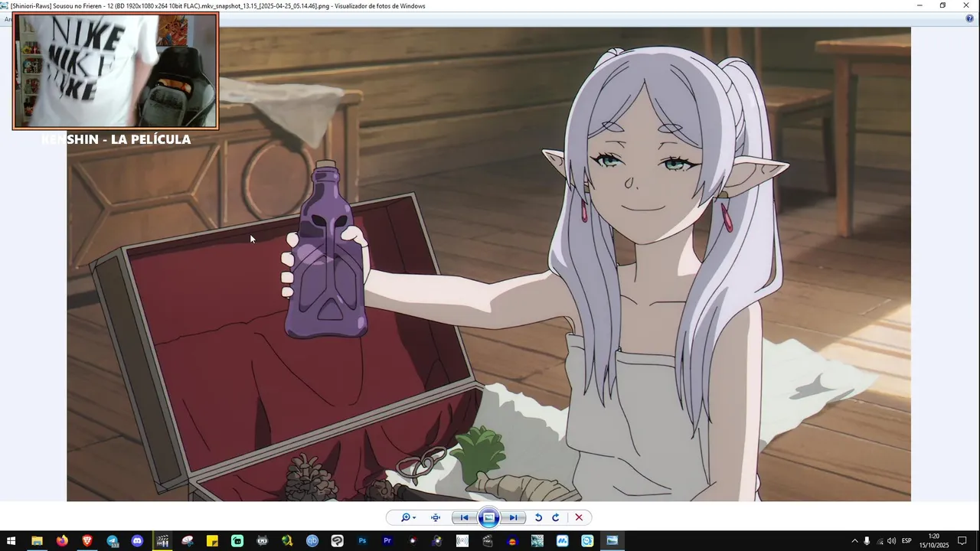This screenshot has height=551, width=980.
Task: Open File Explorer from the taskbar
Action: tap(37, 540)
